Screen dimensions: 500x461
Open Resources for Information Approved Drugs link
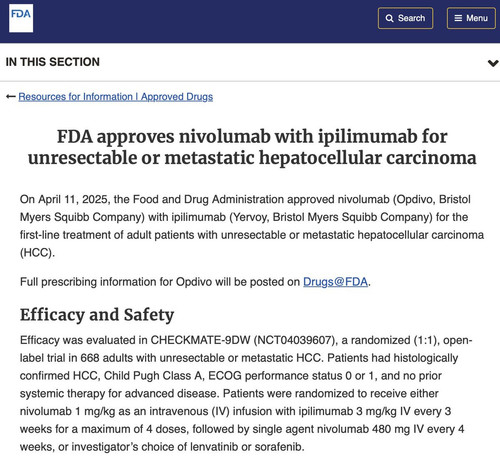(116, 97)
